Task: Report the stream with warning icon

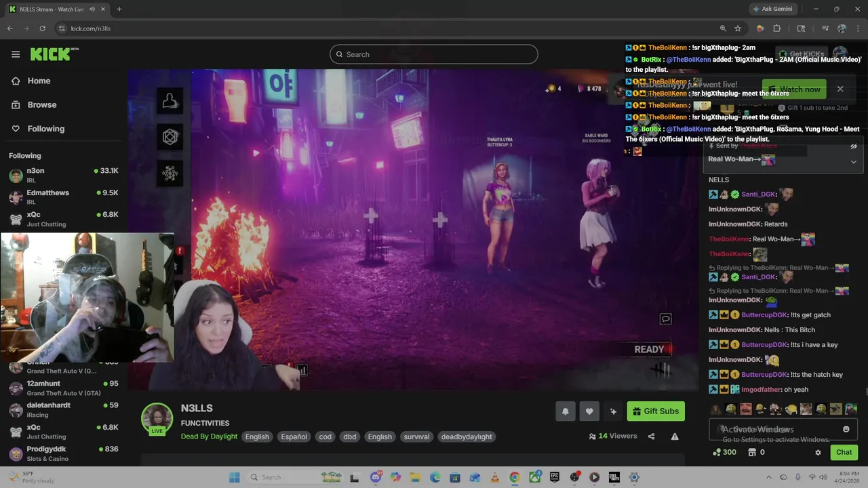Action: 675,436
